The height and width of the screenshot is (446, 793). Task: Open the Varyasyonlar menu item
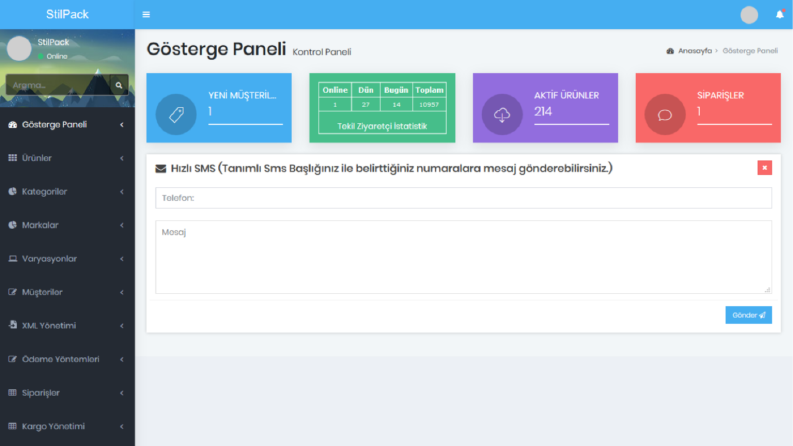(67, 258)
